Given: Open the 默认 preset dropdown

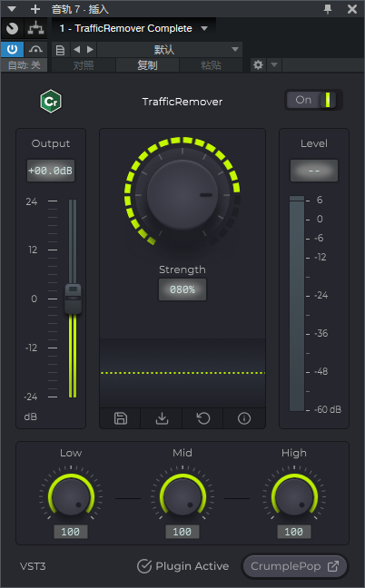Looking at the screenshot, I should (x=170, y=50).
